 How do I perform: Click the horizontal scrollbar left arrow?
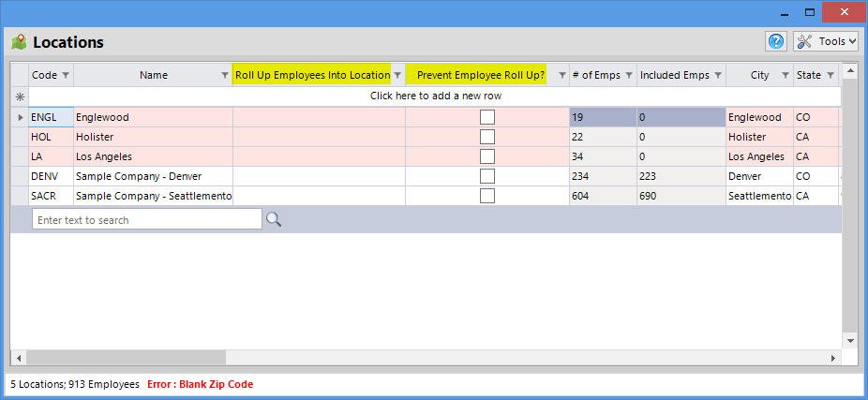click(x=18, y=358)
